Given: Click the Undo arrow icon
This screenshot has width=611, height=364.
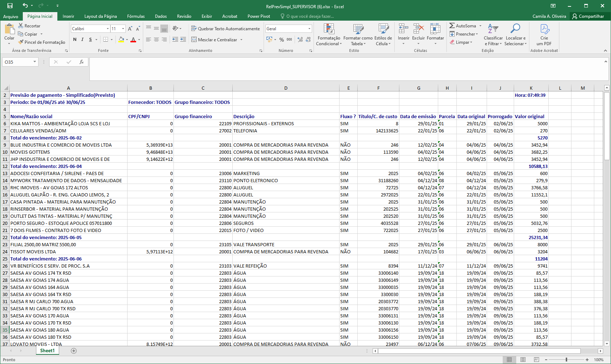Looking at the screenshot, I should coord(25,6).
